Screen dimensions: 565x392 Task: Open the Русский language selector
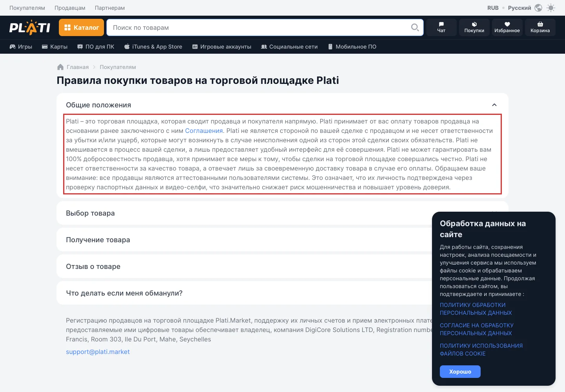pos(519,8)
